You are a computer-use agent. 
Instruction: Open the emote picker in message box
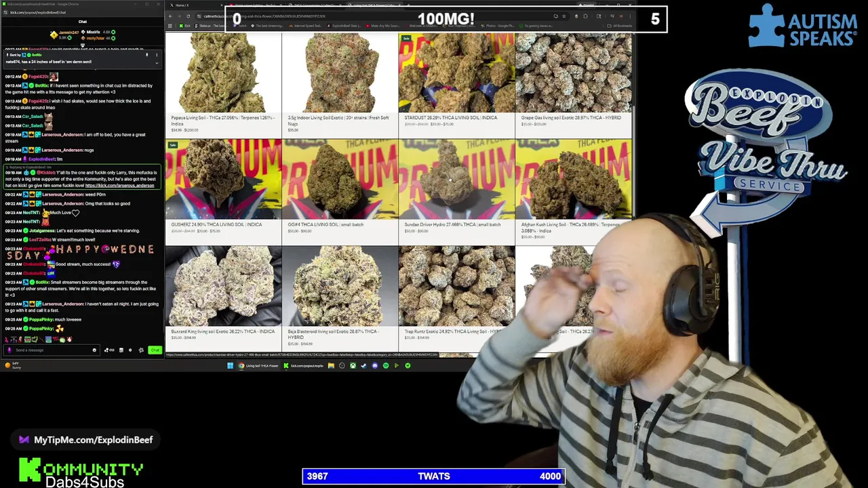(94, 350)
